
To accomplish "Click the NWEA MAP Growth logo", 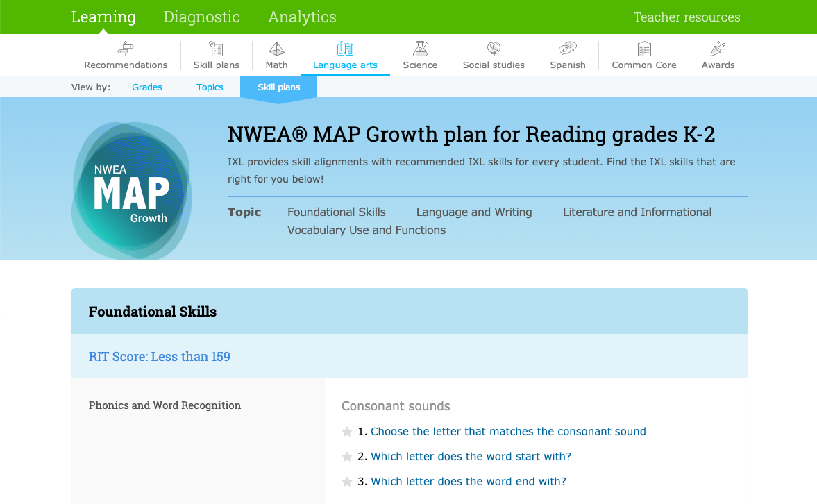I will click(131, 190).
